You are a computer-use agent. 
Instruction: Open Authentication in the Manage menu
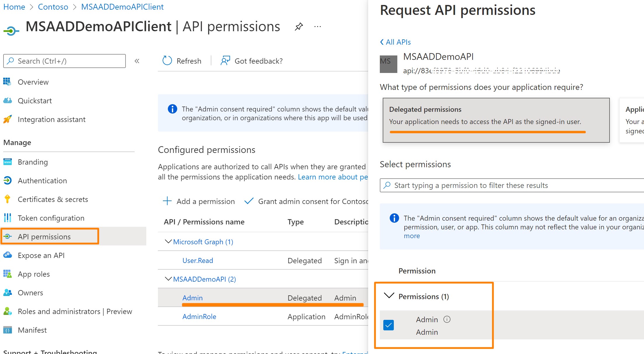point(42,181)
